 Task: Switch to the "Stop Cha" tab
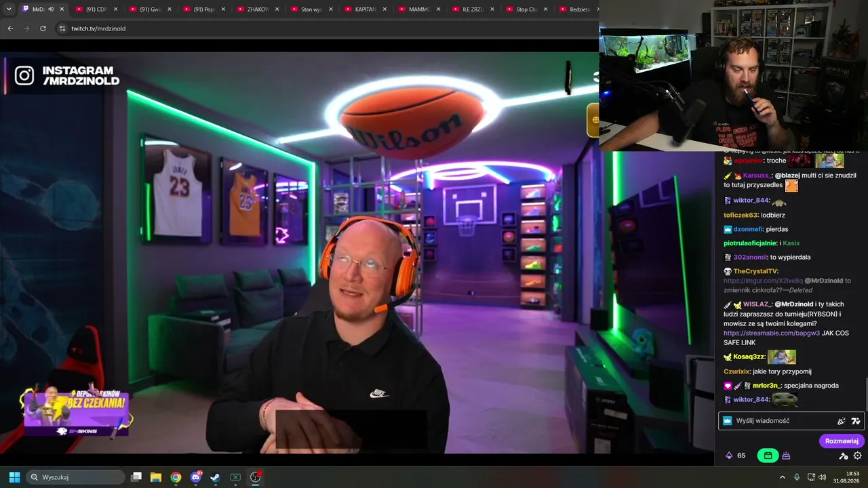[x=527, y=9]
